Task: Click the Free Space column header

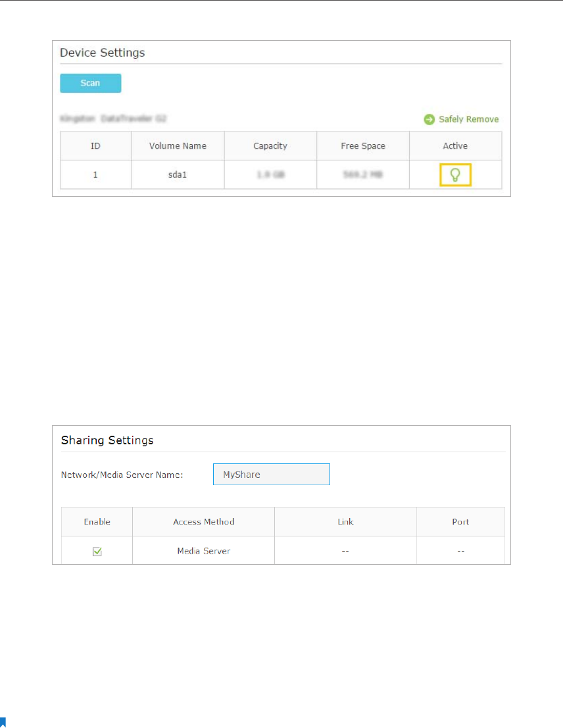Action: (x=363, y=145)
